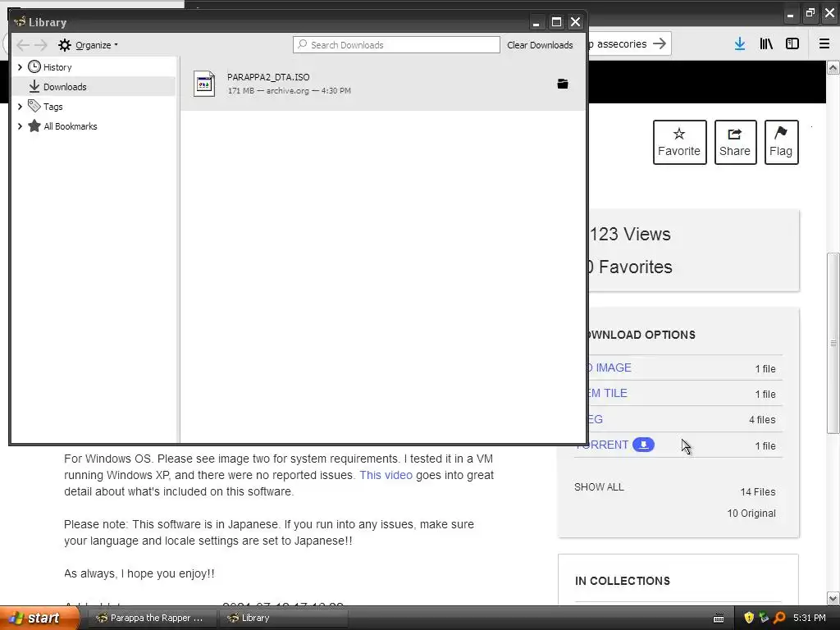Viewport: 840px width, 630px height.
Task: Click the back arrow in Library
Action: tap(22, 45)
